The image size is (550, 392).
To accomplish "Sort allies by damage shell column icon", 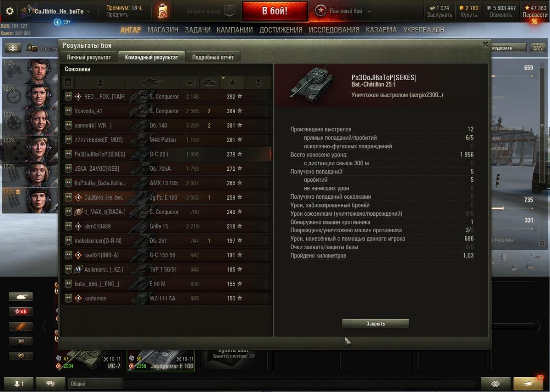I will pos(191,83).
